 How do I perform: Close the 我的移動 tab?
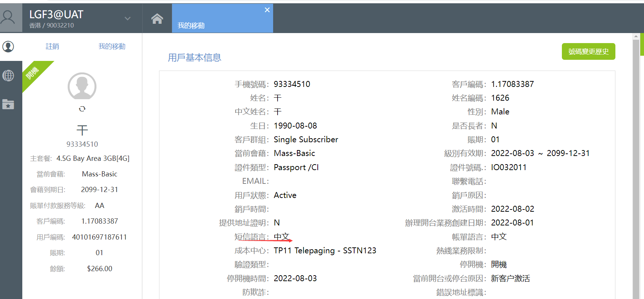pos(267,10)
